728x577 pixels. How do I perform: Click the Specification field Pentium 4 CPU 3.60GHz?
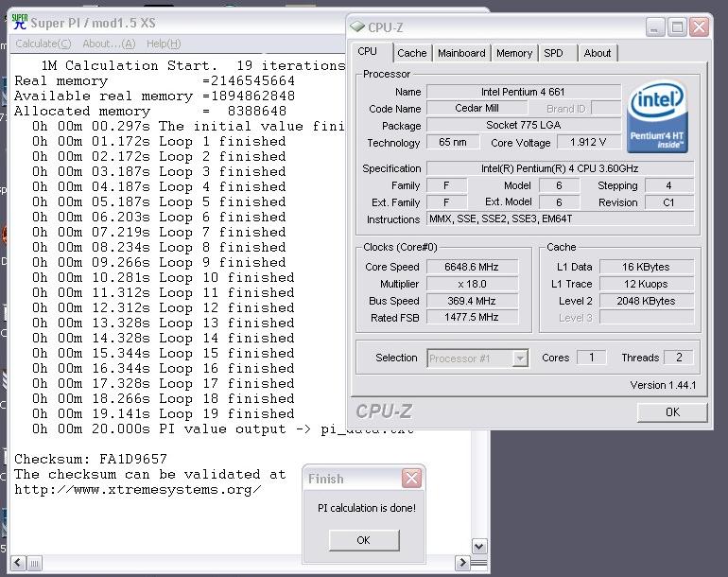(560, 168)
